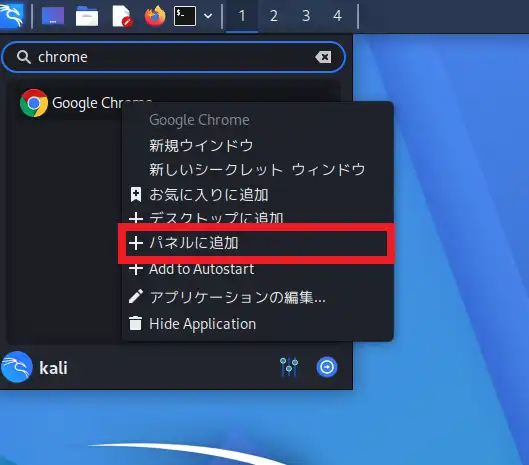Click the show desktop panel icon
The image size is (529, 465).
pyautogui.click(x=53, y=16)
